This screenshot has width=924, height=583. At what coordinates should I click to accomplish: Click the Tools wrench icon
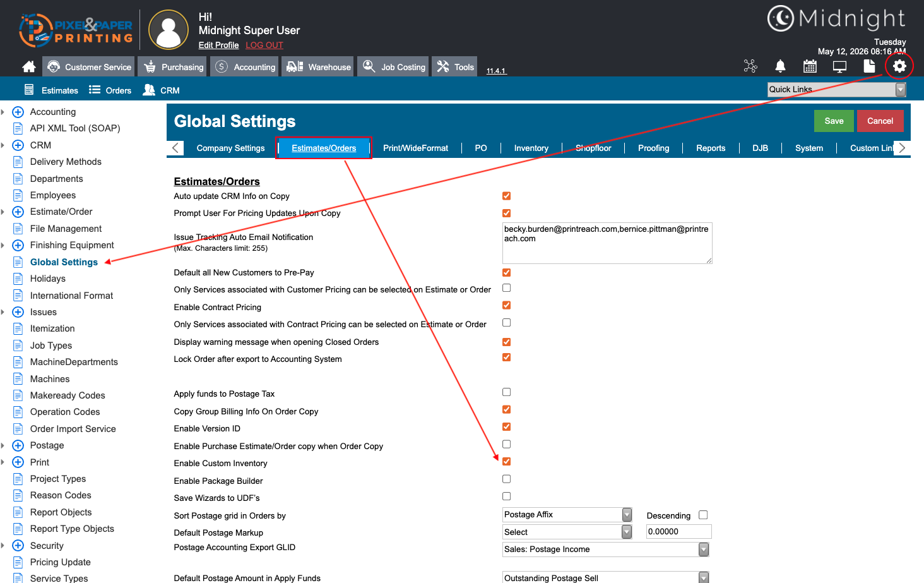pyautogui.click(x=443, y=66)
